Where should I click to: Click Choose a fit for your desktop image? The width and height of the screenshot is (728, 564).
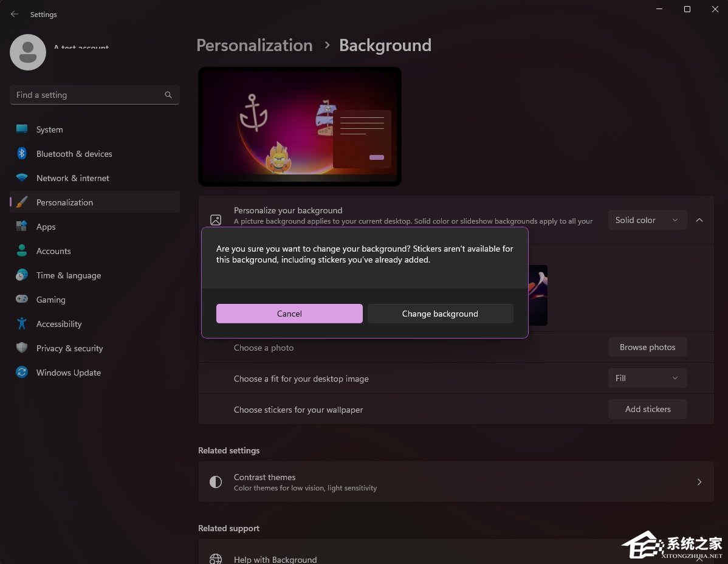click(x=301, y=379)
